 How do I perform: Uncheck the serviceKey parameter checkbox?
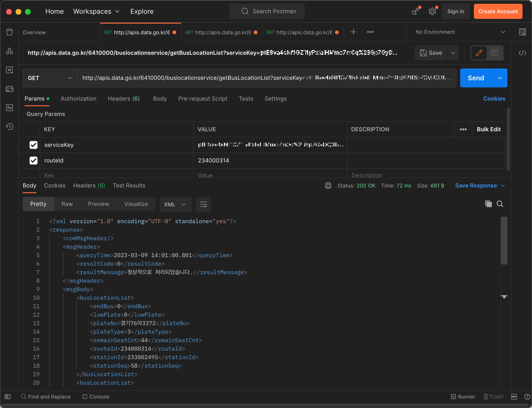pos(33,145)
